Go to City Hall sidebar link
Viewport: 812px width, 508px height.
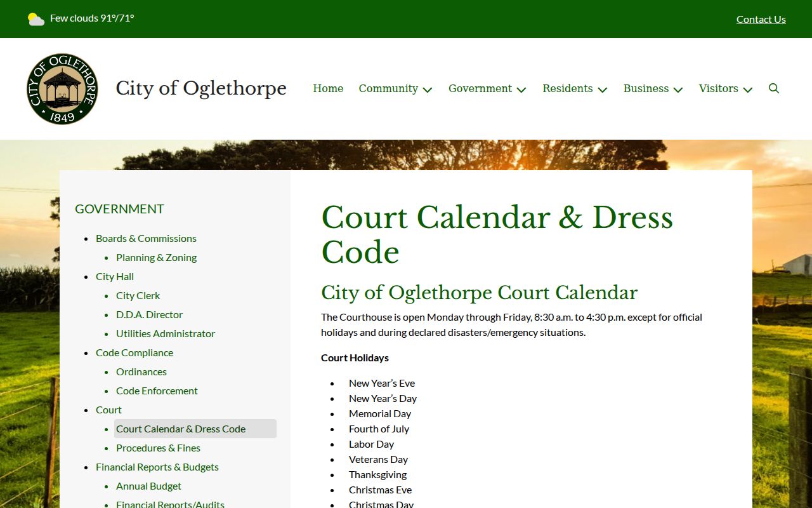click(x=115, y=276)
